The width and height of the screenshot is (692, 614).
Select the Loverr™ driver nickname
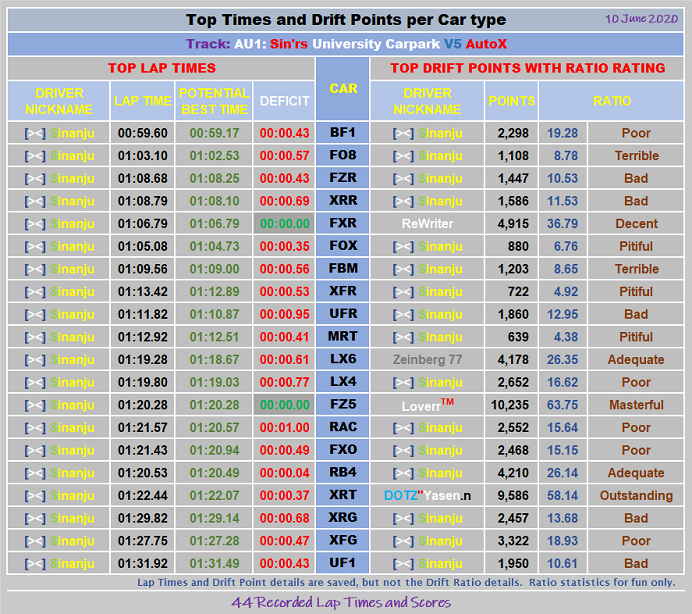(427, 405)
